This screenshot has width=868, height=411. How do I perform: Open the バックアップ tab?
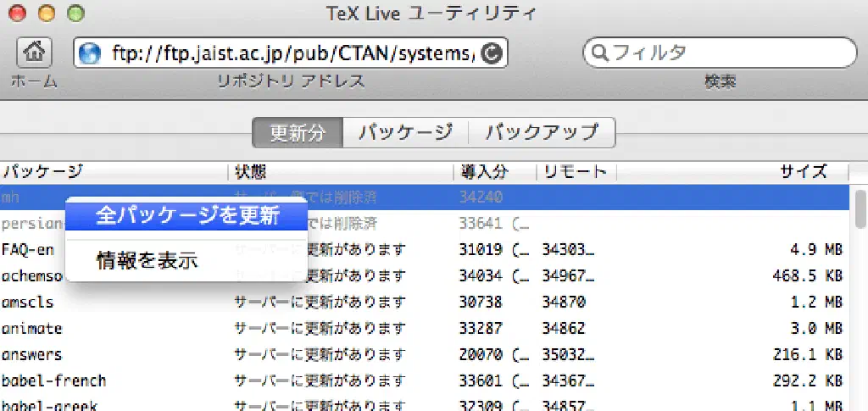pos(541,132)
